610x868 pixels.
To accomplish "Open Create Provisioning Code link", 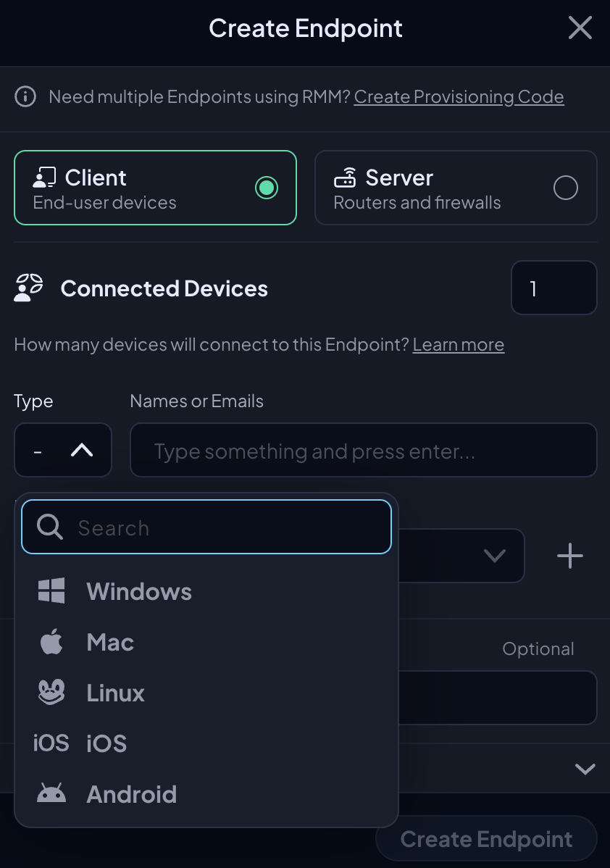I will click(459, 97).
